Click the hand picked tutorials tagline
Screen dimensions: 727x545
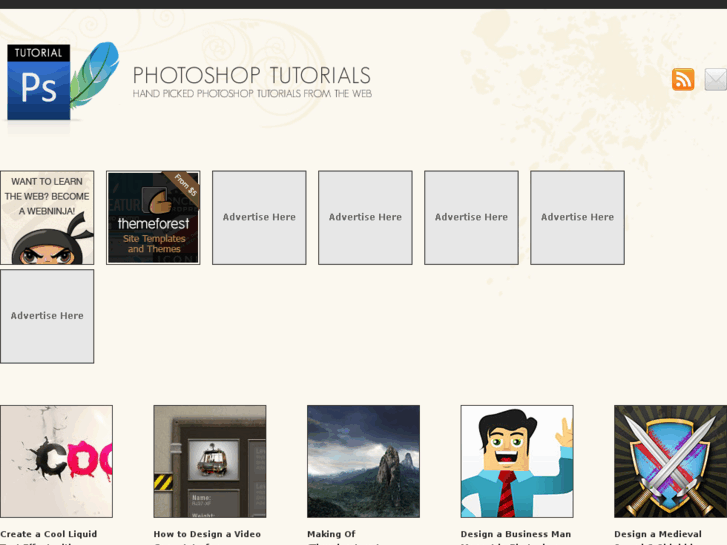(x=252, y=94)
